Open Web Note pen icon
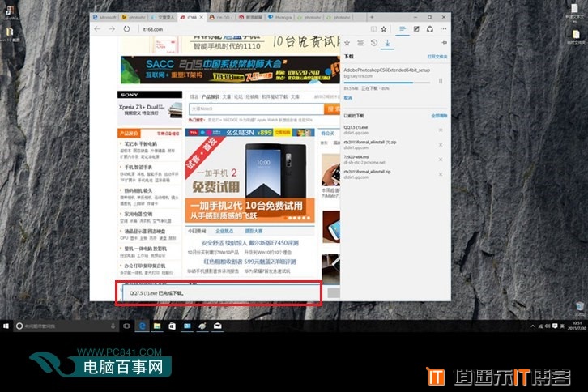 [x=416, y=29]
